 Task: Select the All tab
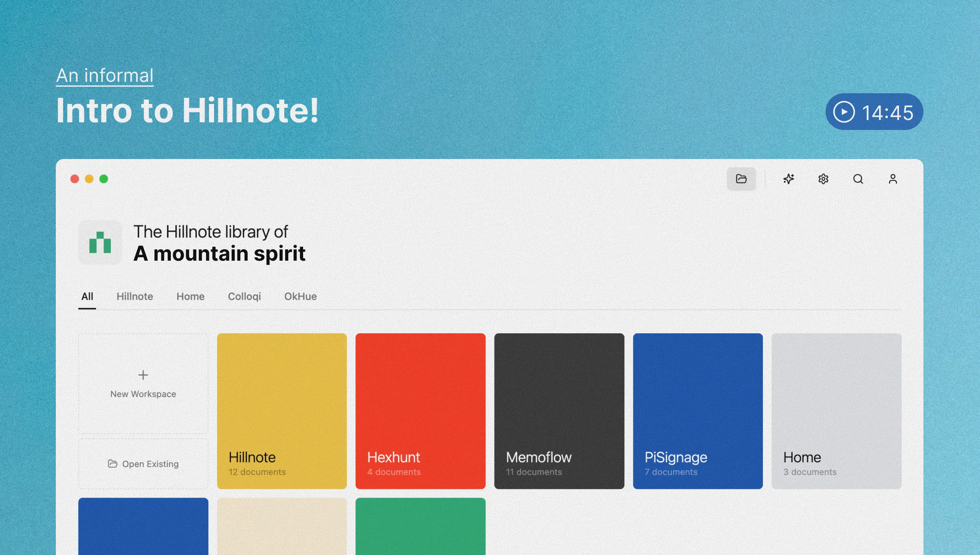click(x=87, y=296)
